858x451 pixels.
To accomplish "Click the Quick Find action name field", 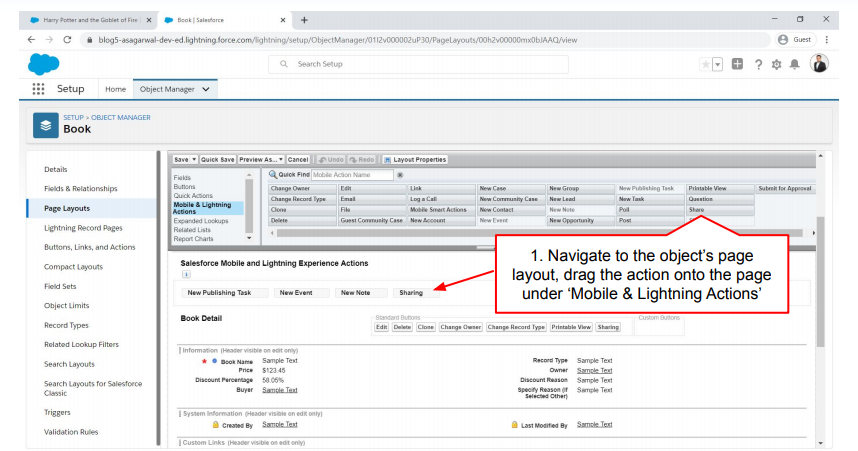I will (352, 175).
